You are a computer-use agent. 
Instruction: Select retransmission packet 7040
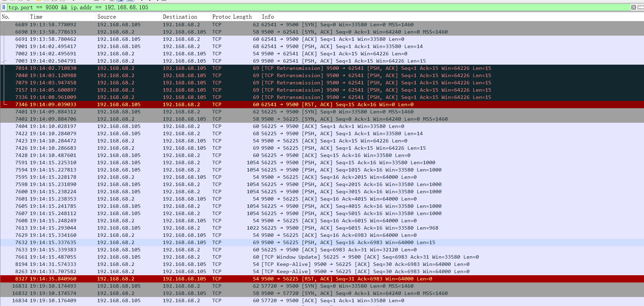click(322, 75)
